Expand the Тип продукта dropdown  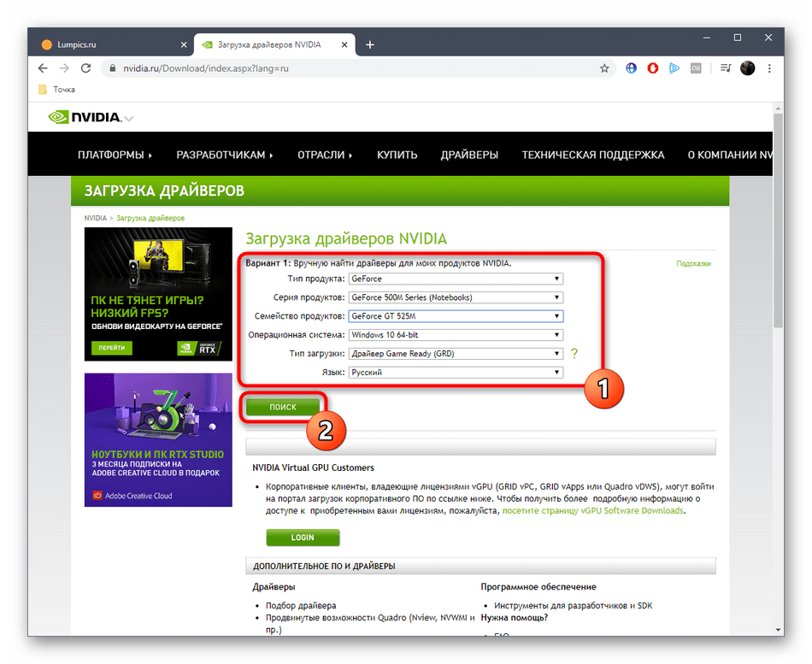456,279
